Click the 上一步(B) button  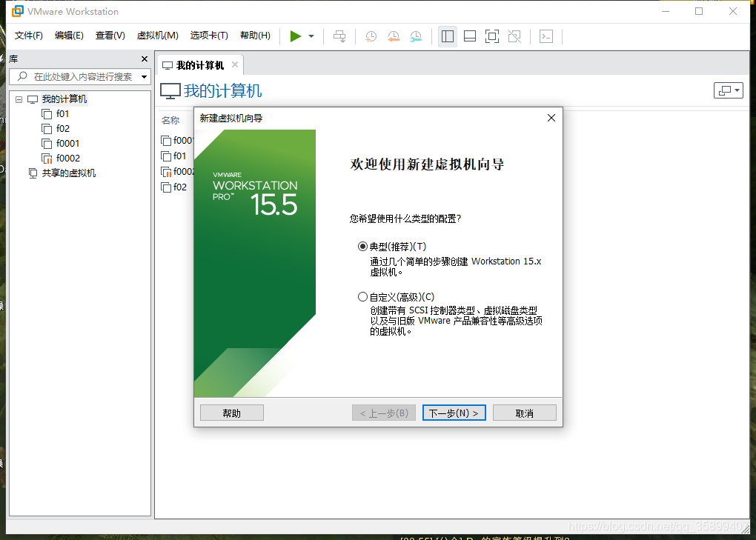pos(384,413)
